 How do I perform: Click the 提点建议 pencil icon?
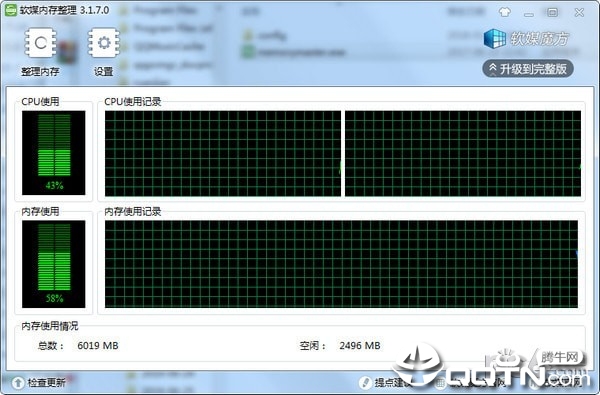[366, 382]
